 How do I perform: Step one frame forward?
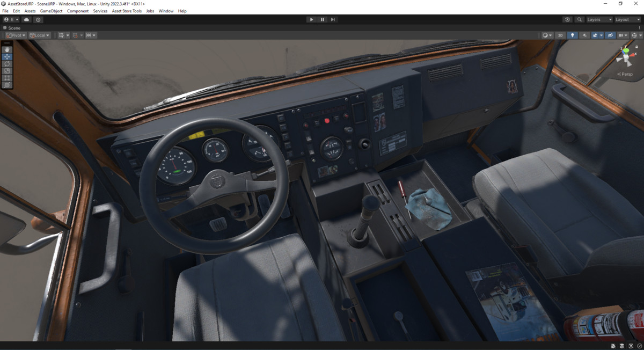(333, 19)
